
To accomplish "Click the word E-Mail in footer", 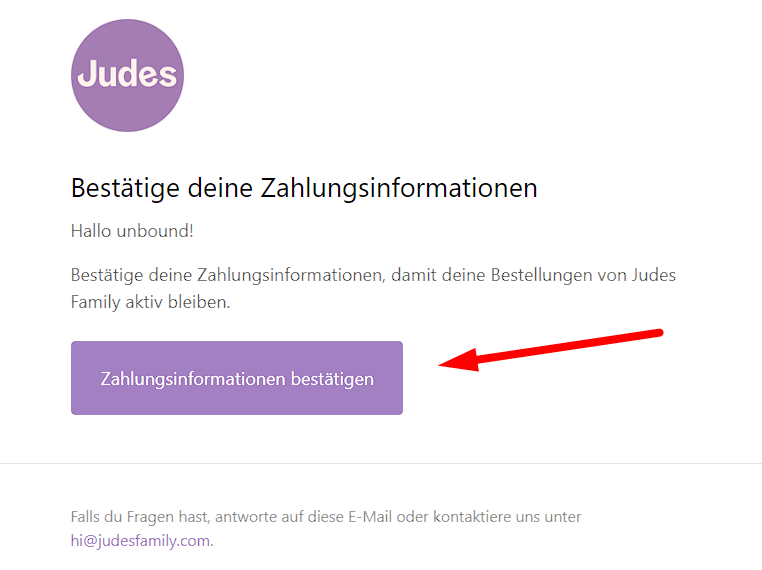I will (370, 517).
